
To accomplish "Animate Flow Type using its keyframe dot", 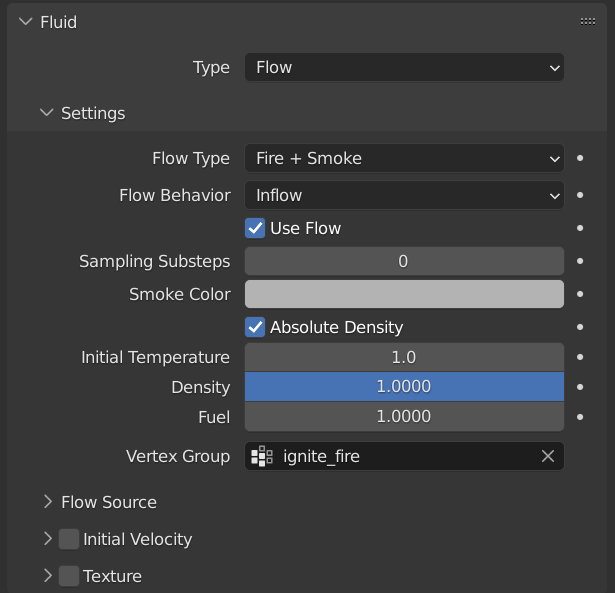I will point(580,158).
